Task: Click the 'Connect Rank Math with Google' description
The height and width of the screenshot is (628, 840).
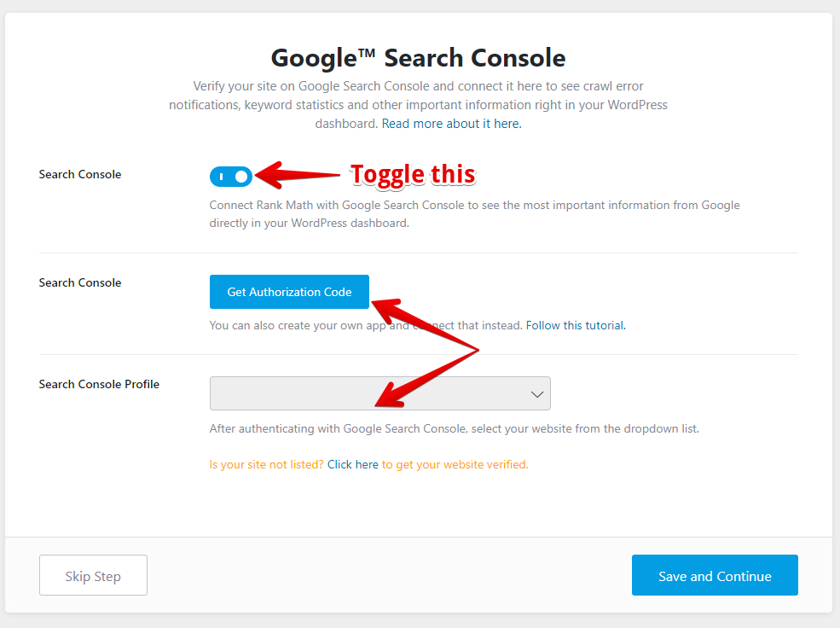Action: tap(474, 206)
